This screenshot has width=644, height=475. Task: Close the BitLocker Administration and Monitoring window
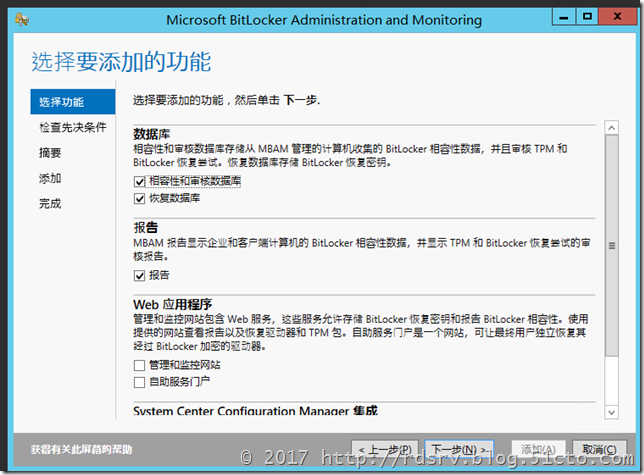pos(617,17)
